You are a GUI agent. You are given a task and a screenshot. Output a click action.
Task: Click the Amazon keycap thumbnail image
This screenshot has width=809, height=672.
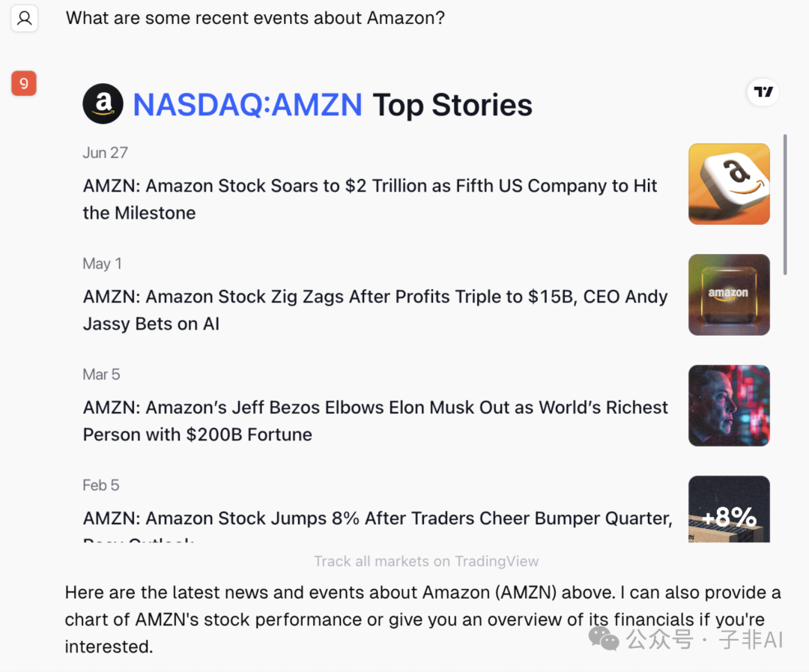pyautogui.click(x=729, y=184)
